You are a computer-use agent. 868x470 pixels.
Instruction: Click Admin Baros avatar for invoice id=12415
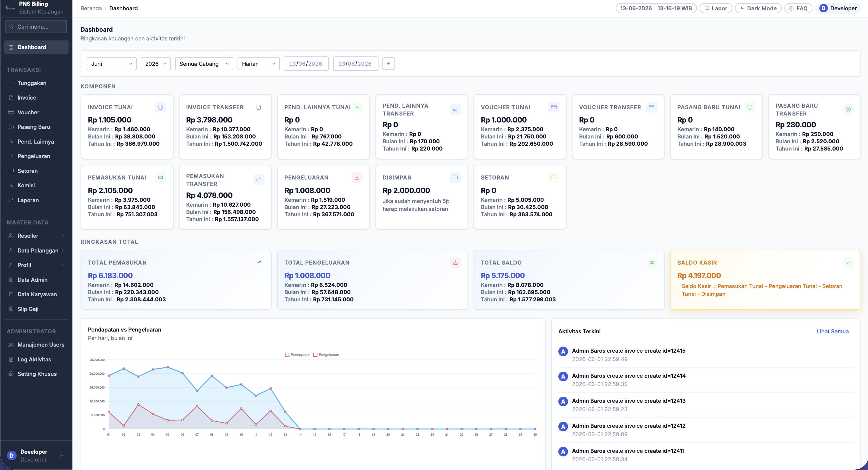[563, 351]
